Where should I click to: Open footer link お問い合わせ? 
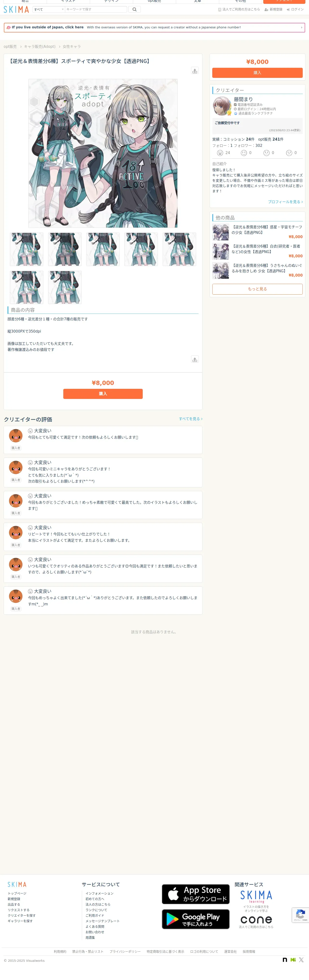pos(95,932)
